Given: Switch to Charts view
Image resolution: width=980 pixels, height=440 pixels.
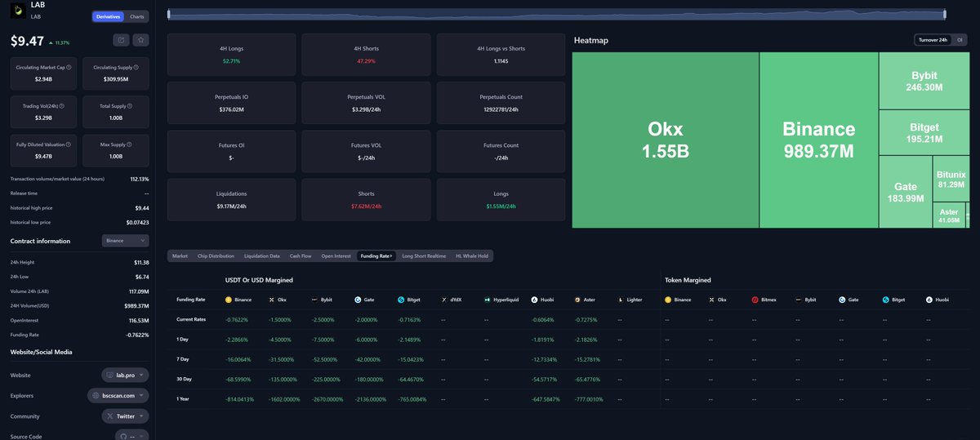Looking at the screenshot, I should [x=137, y=16].
